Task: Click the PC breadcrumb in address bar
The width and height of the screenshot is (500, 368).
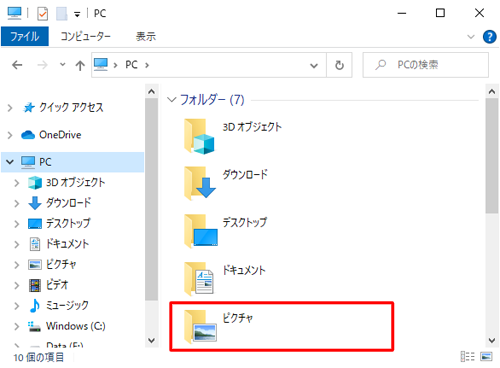Action: pos(131,65)
